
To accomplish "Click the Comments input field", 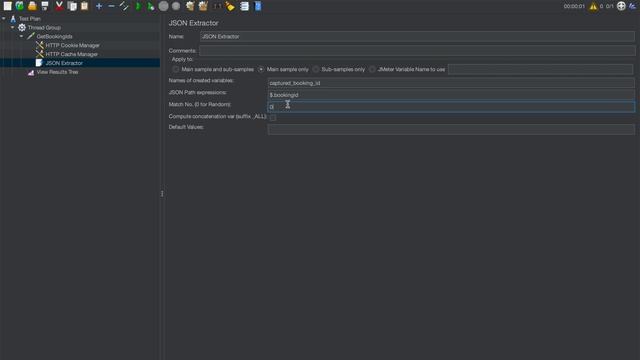I will 417,51.
